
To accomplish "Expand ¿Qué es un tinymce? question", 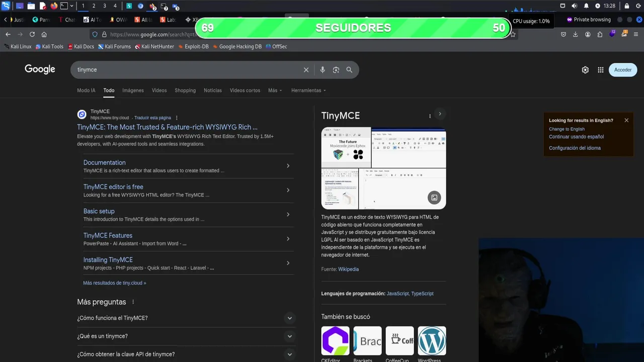I will pyautogui.click(x=186, y=336).
